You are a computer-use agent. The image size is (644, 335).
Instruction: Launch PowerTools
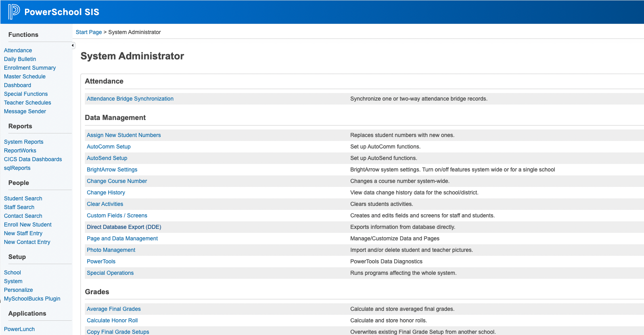[101, 261]
